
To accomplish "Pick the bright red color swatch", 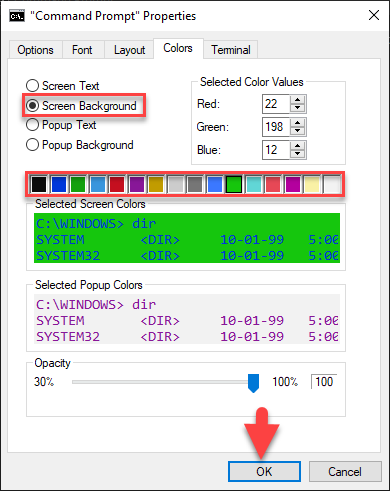I will pos(273,184).
